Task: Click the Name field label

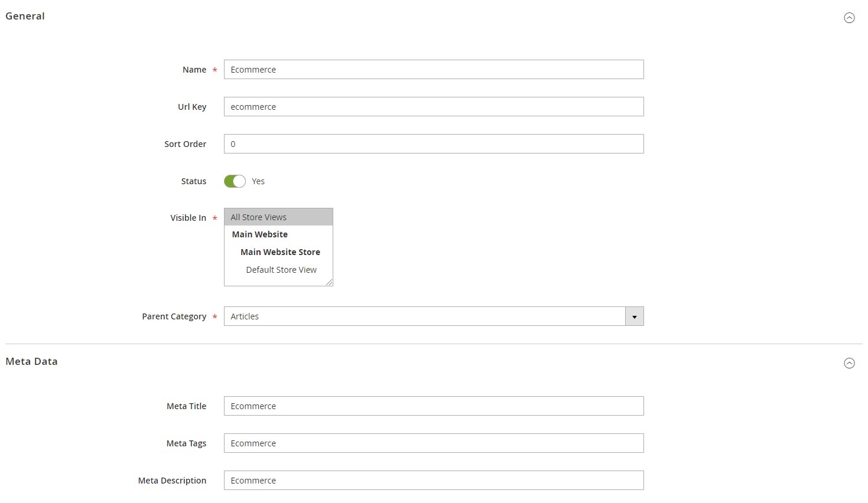Action: point(194,70)
